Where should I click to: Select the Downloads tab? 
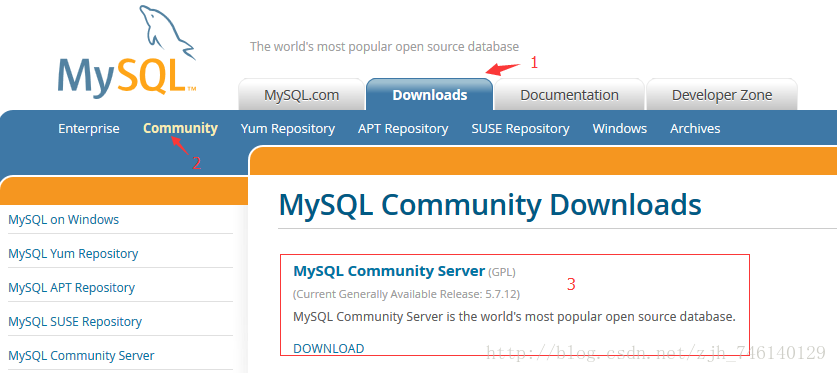point(430,95)
